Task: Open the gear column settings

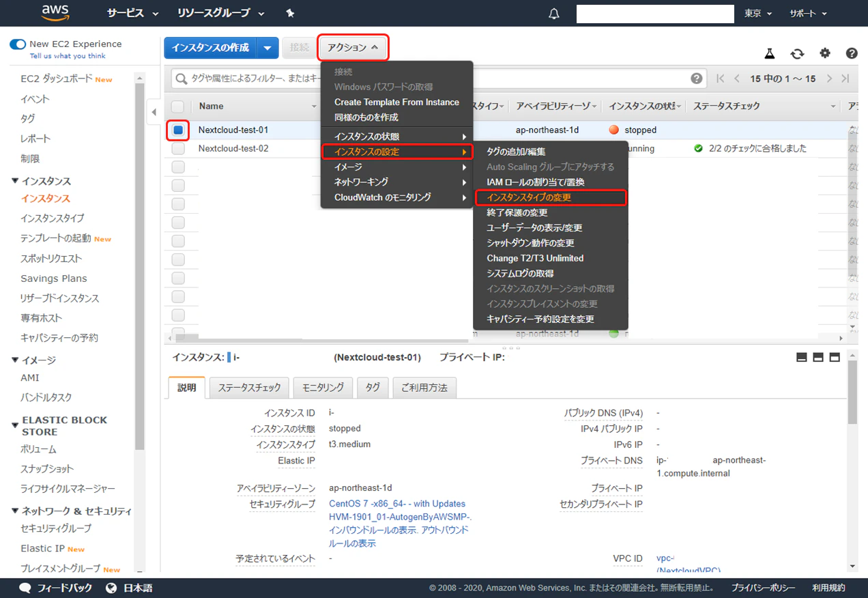Action: point(825,53)
